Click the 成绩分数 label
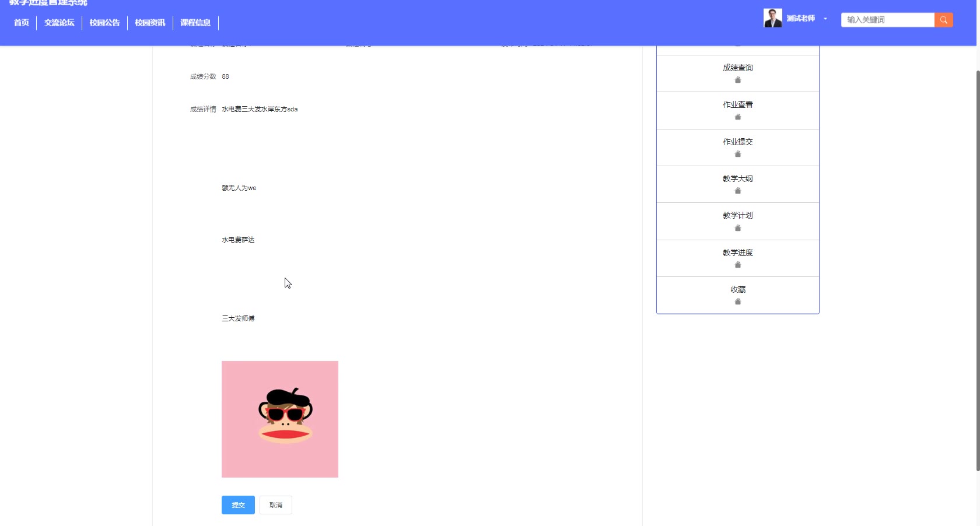This screenshot has width=980, height=526. click(203, 76)
